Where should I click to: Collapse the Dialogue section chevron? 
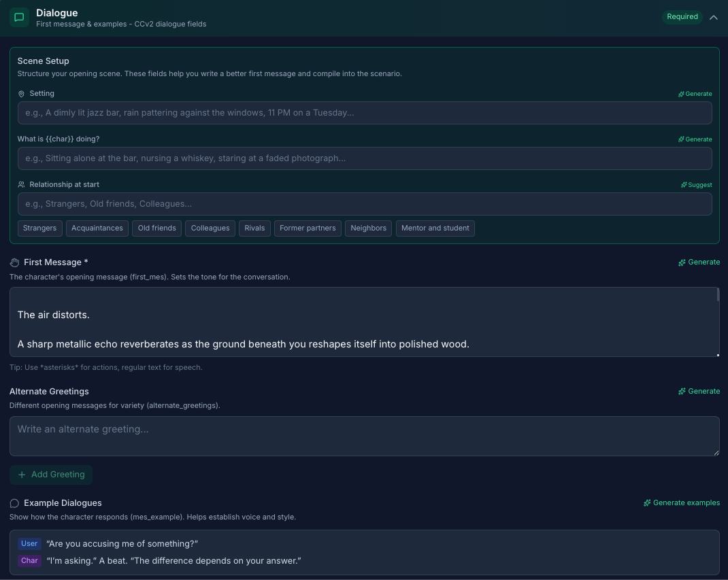[x=713, y=18]
